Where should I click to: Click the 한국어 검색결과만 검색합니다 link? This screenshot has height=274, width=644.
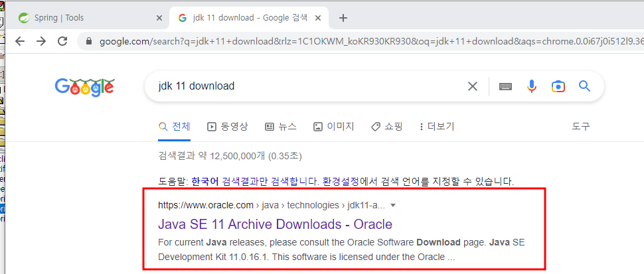256,181
